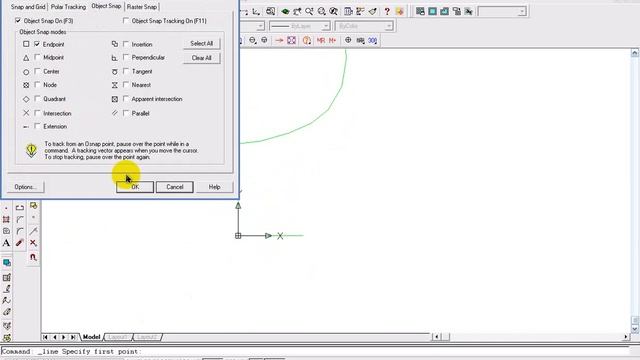The width and height of the screenshot is (640, 360).
Task: Click the M+ red text icon
Action: coord(333,40)
